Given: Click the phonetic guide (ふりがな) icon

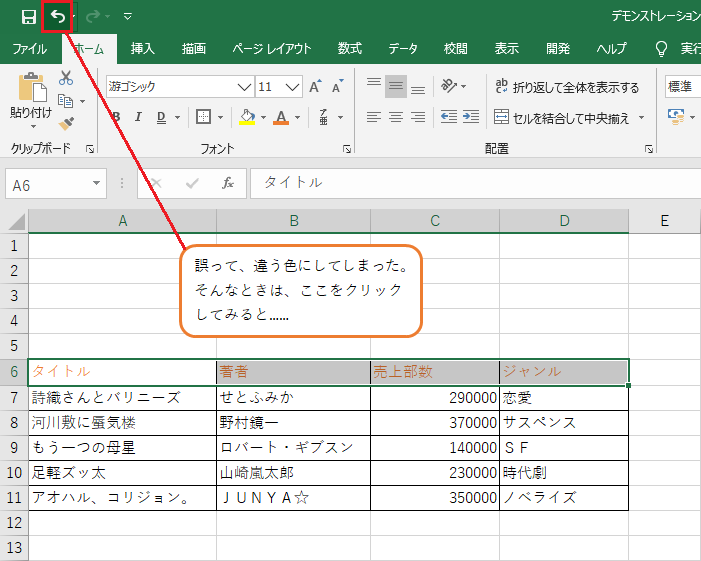Looking at the screenshot, I should (x=324, y=117).
